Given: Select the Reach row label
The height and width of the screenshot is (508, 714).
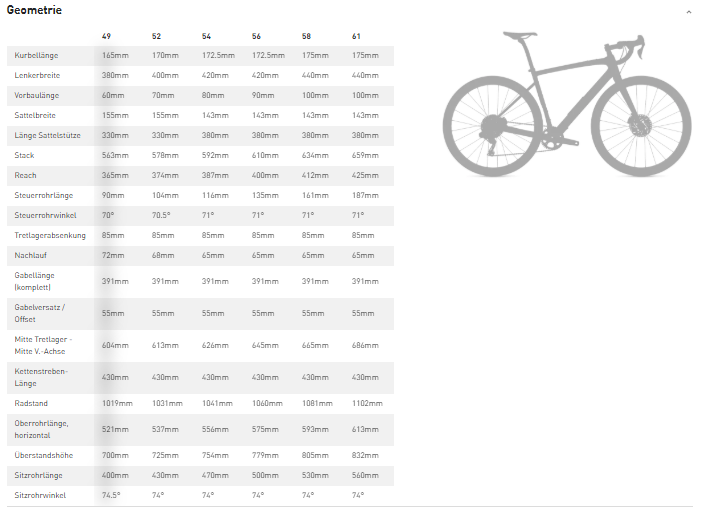Looking at the screenshot, I should pyautogui.click(x=26, y=175).
